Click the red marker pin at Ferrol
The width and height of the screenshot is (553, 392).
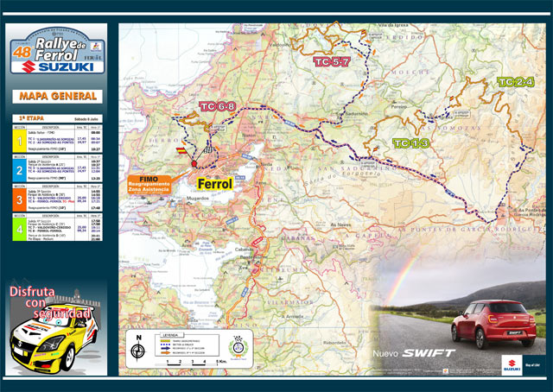194,163
